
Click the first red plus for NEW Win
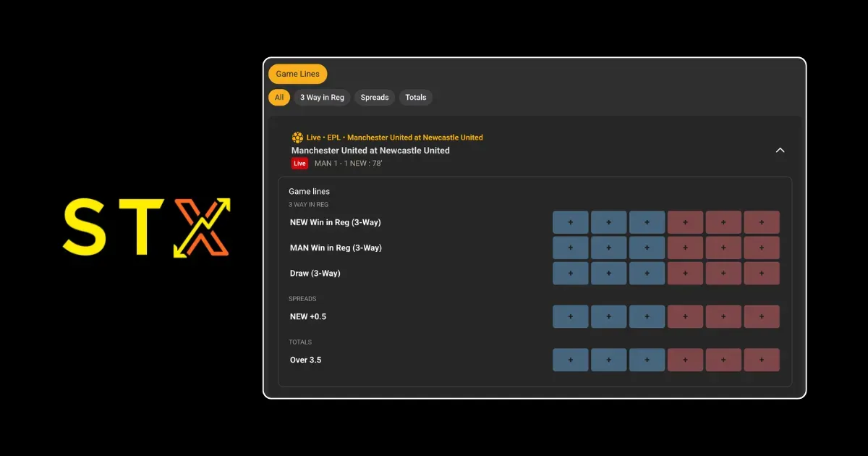[x=685, y=222]
